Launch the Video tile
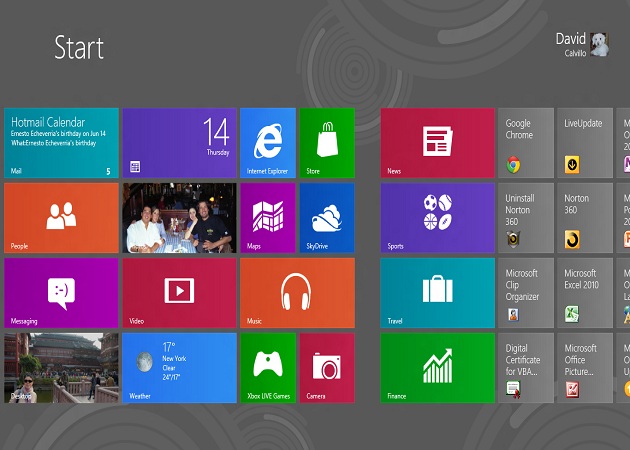This screenshot has width=630, height=450. point(179,292)
